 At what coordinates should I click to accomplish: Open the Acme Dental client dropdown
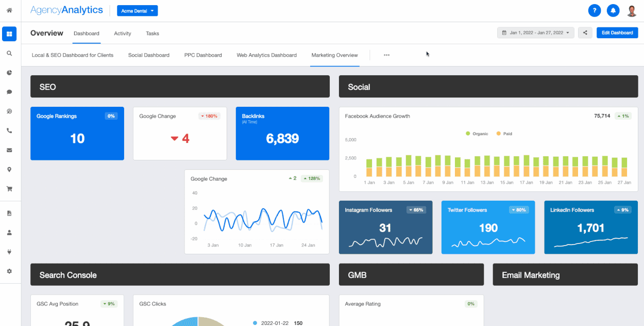[137, 10]
